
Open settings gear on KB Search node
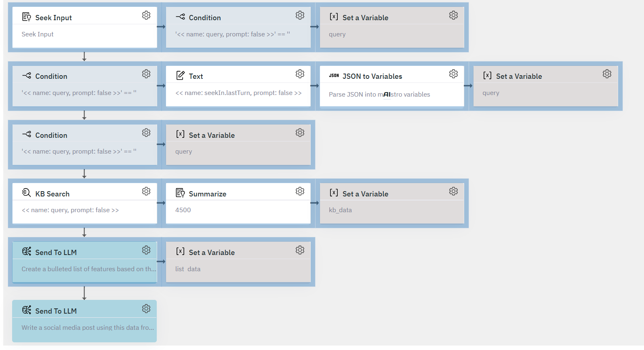tap(146, 191)
